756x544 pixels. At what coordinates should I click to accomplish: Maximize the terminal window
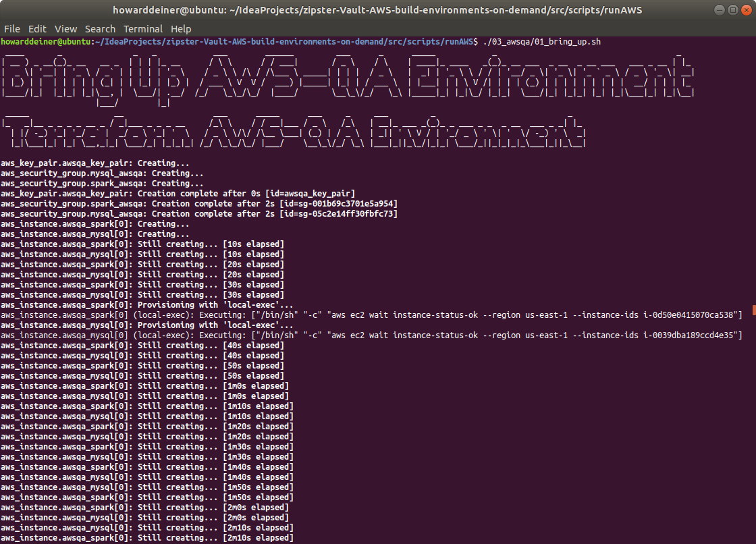732,9
